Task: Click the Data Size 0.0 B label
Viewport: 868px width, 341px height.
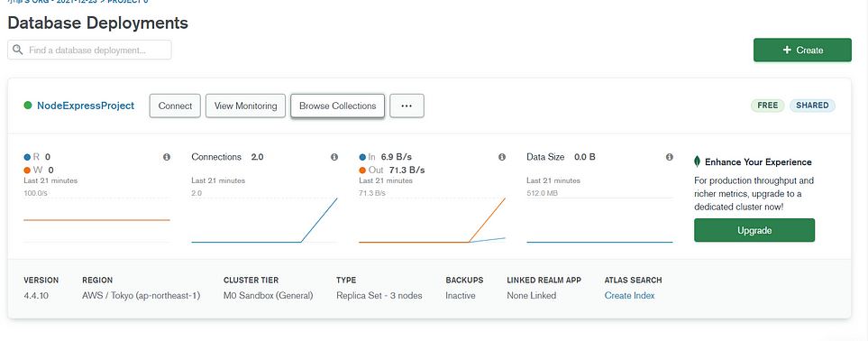Action: [x=561, y=157]
